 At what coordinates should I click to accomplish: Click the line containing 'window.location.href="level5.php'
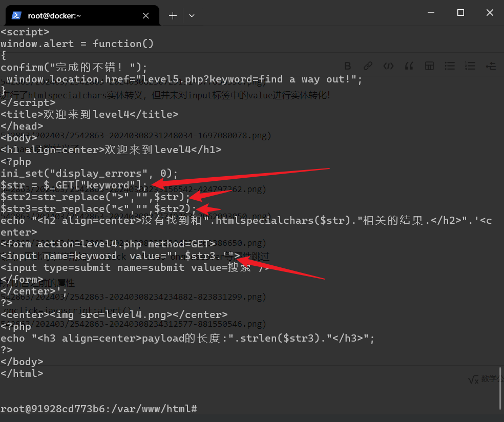click(184, 79)
